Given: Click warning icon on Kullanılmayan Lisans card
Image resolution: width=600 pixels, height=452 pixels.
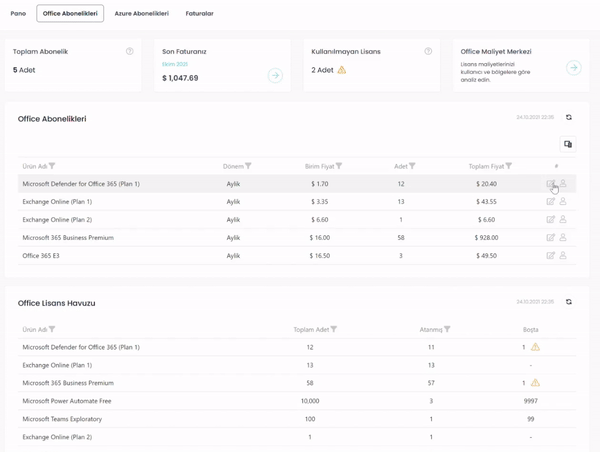Looking at the screenshot, I should [342, 70].
